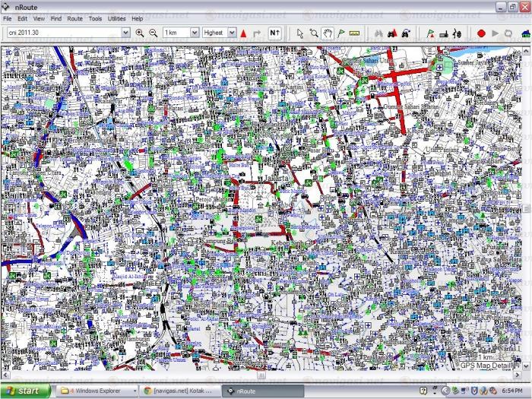532x399 pixels.
Task: Select the hand pan tool
Action: (328, 33)
